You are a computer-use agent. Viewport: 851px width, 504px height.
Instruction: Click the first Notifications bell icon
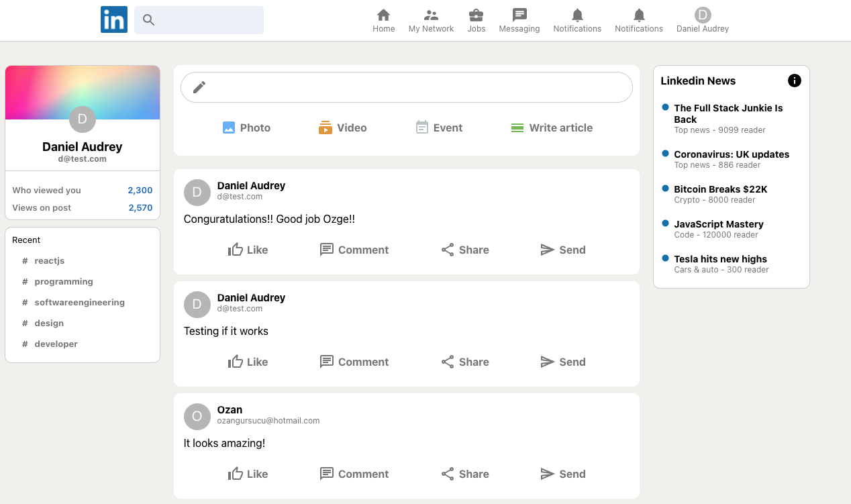(x=577, y=15)
